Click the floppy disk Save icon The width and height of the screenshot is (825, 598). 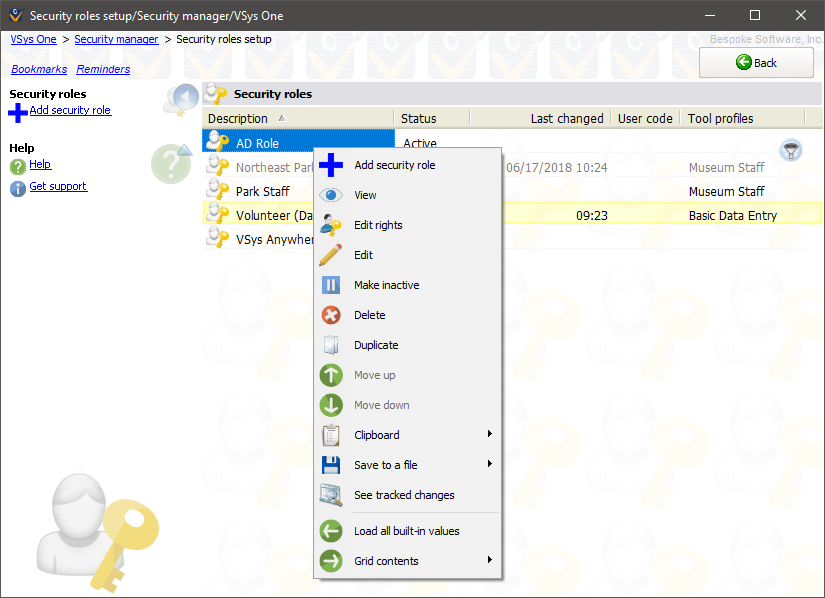pyautogui.click(x=331, y=465)
